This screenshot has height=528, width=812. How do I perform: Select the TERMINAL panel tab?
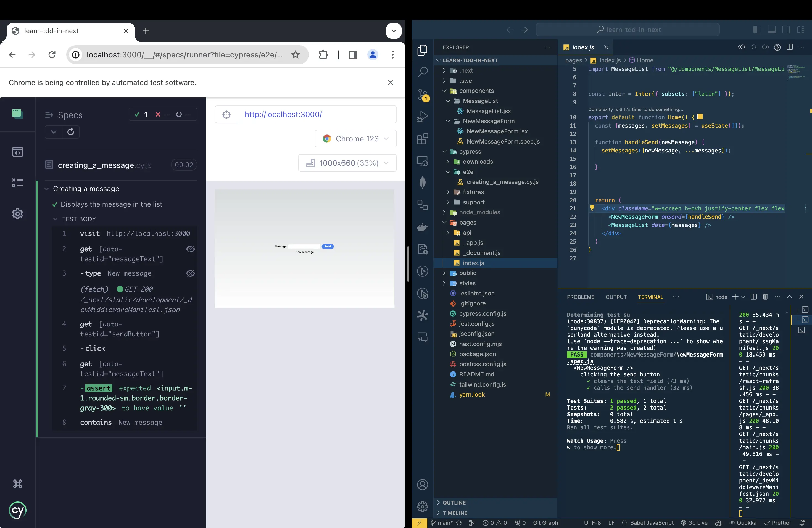coord(650,297)
